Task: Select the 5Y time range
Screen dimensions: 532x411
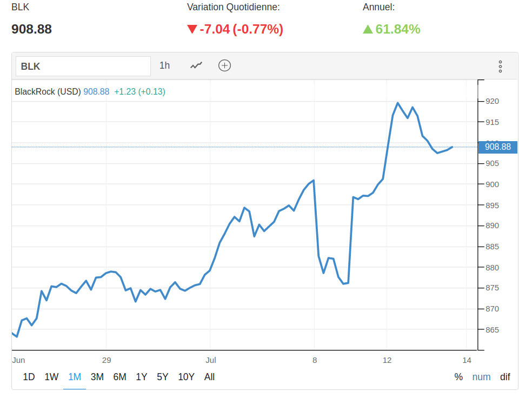Action: pos(162,377)
